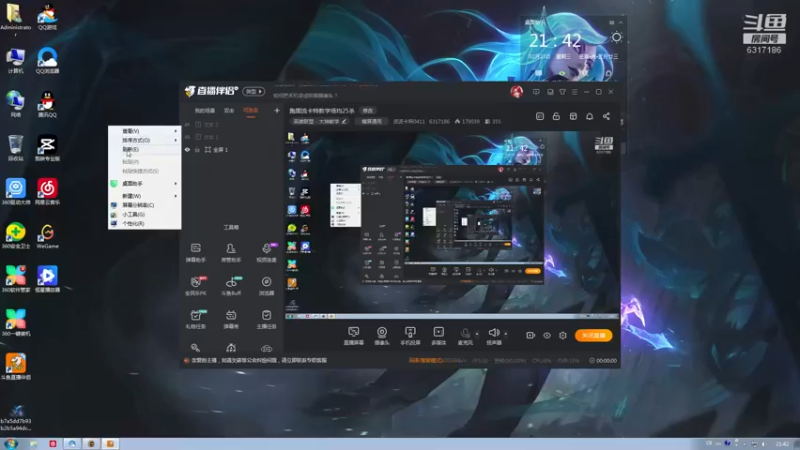The image size is (800, 450).
Task: Click the Windows Start button
Action: coord(11,443)
